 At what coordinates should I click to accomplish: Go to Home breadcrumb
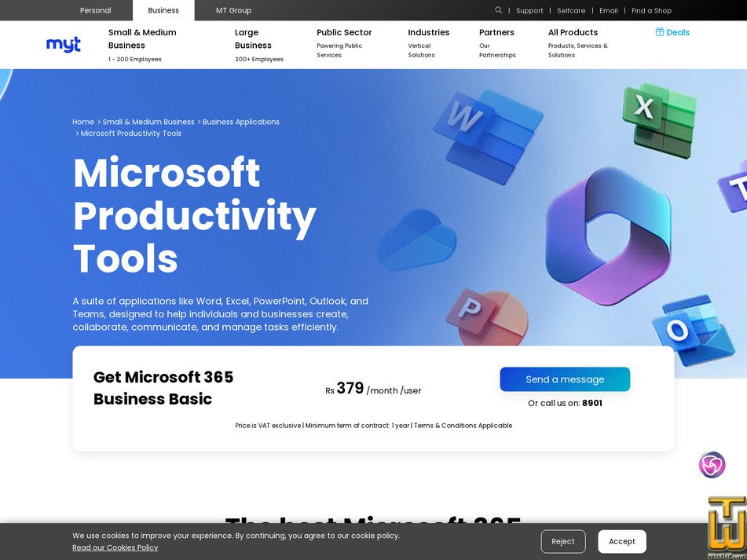pos(83,122)
